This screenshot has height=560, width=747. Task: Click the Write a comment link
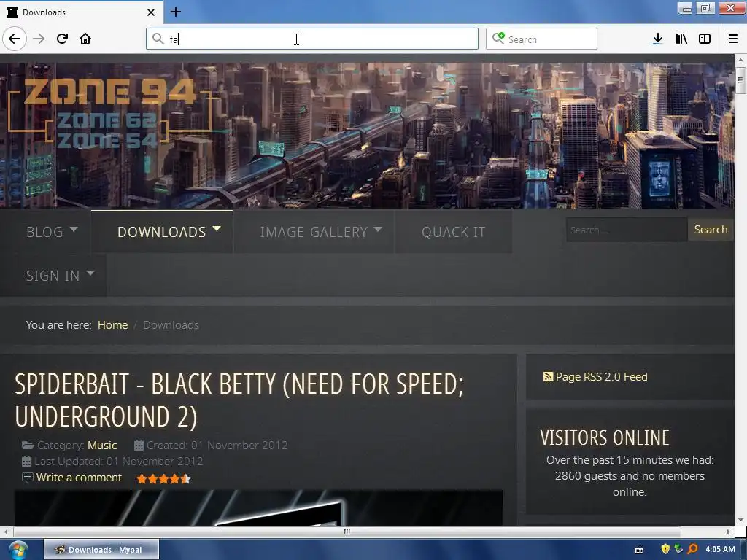click(79, 478)
